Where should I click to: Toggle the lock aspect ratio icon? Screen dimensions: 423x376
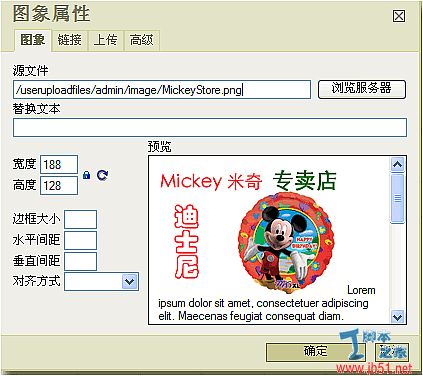[x=87, y=175]
